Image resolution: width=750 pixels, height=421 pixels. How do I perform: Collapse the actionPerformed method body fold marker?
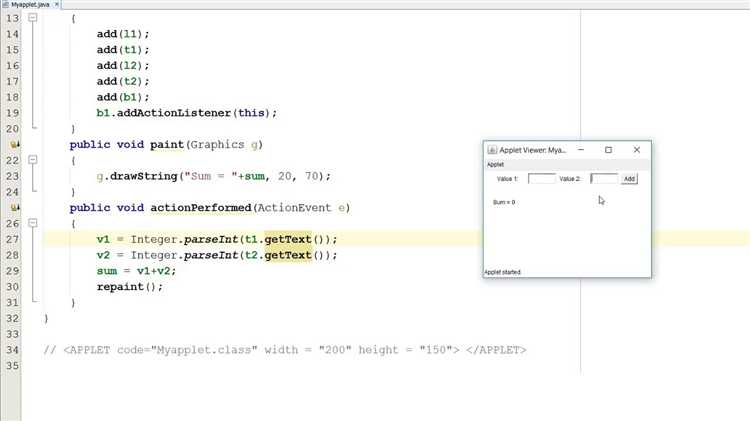click(x=33, y=223)
